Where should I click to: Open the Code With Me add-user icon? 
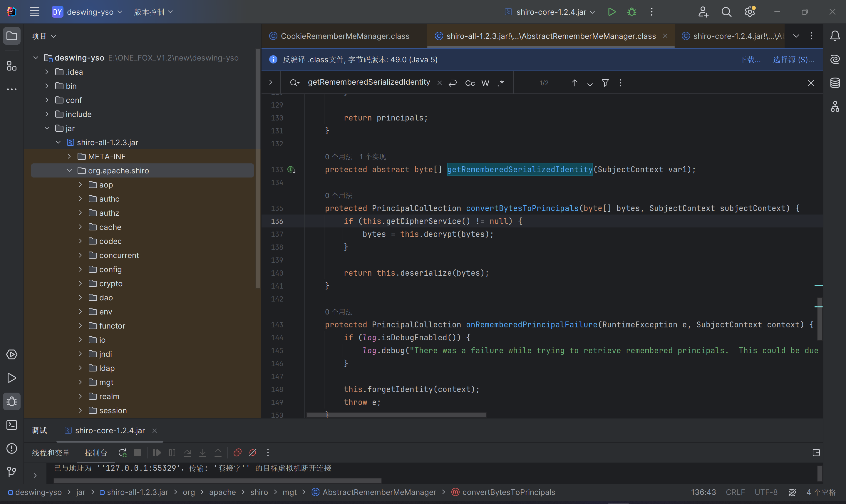point(703,12)
